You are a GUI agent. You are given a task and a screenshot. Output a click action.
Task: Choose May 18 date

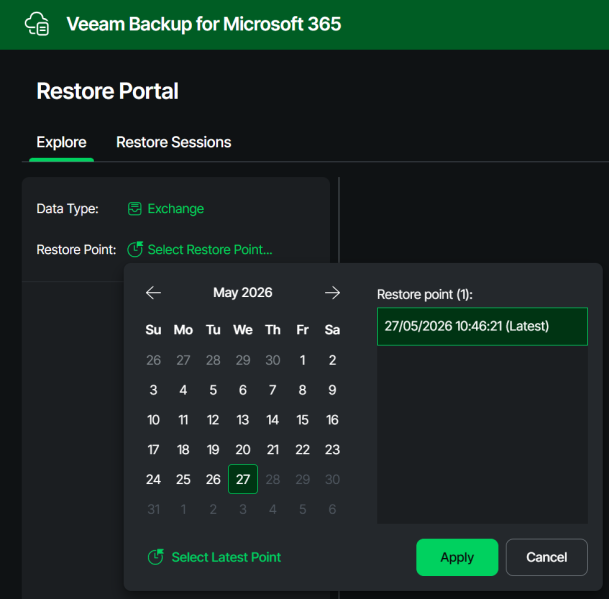[x=183, y=449]
